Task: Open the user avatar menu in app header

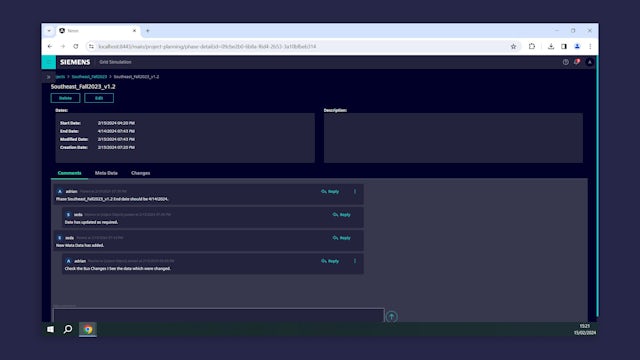Action: point(589,62)
